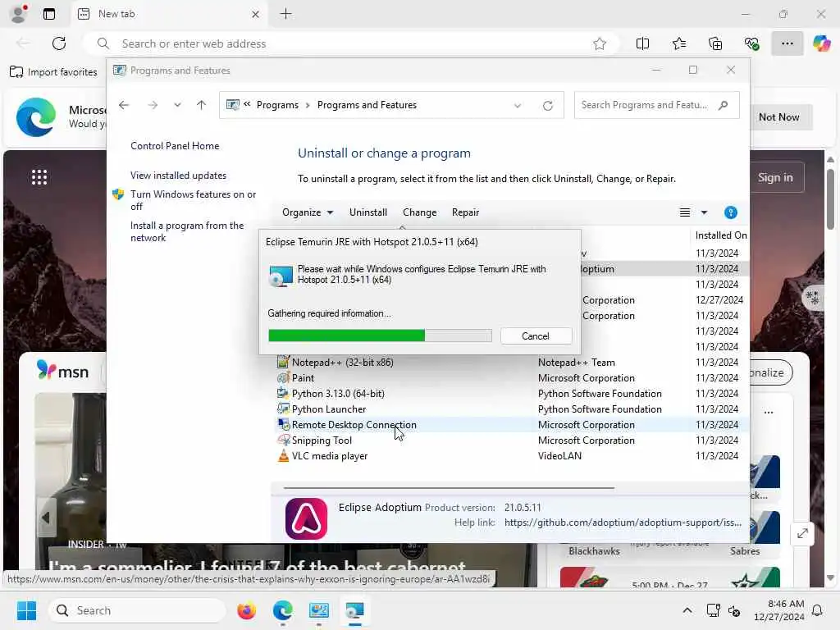
Task: Select Python 3.13.0 (64-bit) entry
Action: [x=338, y=393]
